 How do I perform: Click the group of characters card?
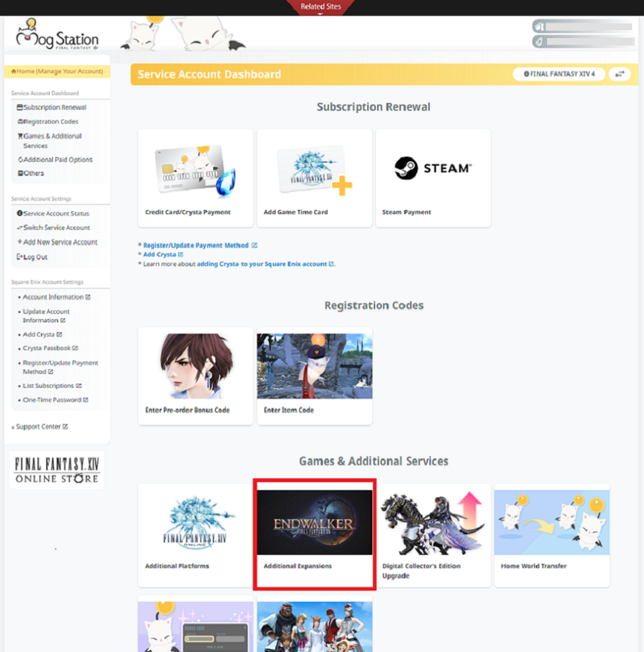click(x=314, y=625)
